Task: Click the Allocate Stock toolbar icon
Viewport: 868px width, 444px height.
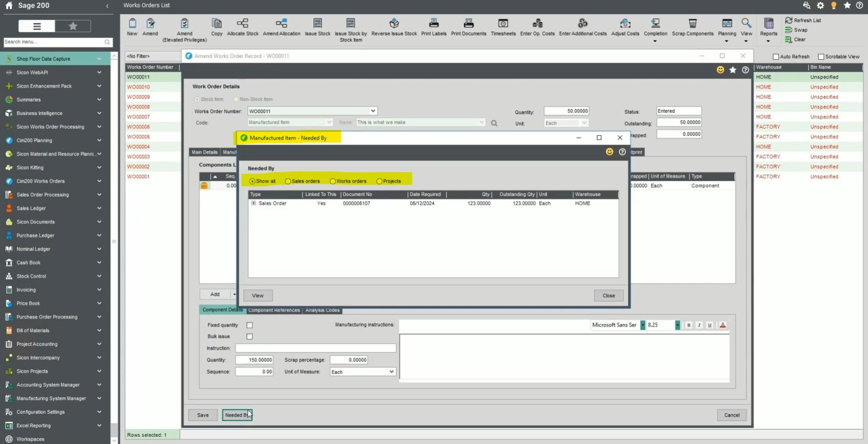Action: [243, 24]
